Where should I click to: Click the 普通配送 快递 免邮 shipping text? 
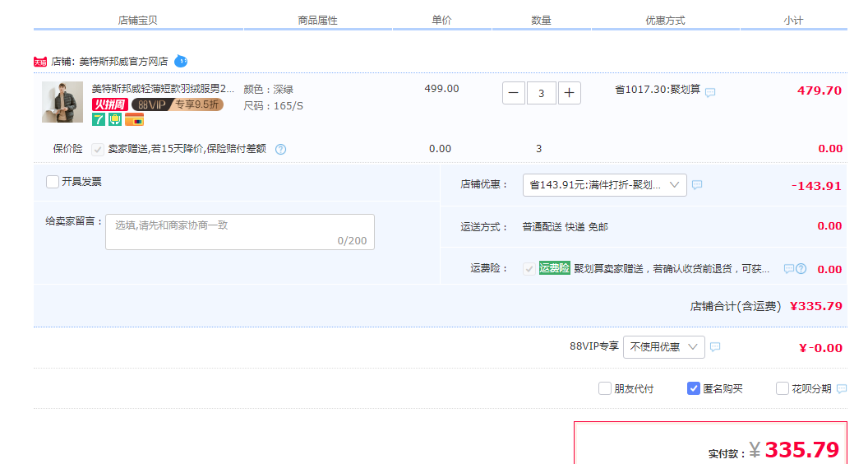pos(566,227)
